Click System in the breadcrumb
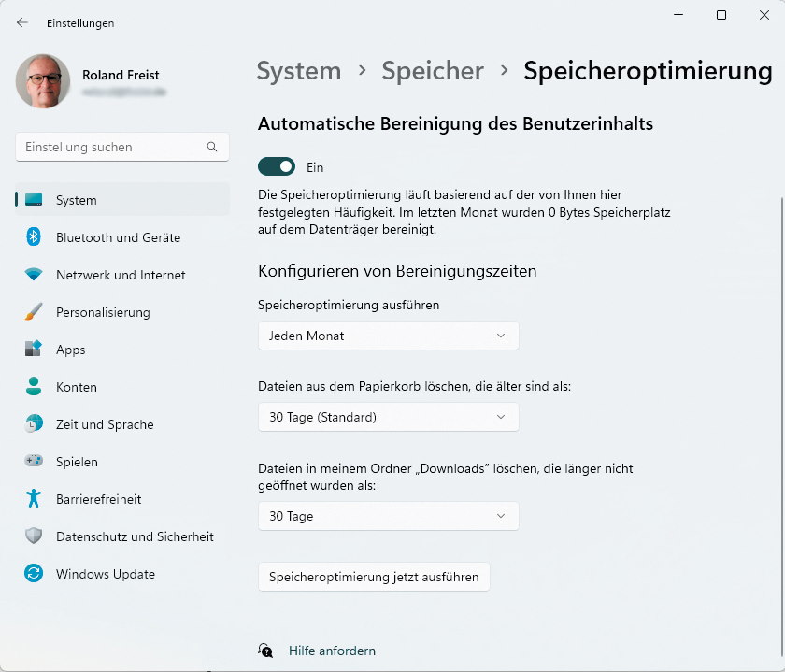This screenshot has width=785, height=672. [x=299, y=71]
